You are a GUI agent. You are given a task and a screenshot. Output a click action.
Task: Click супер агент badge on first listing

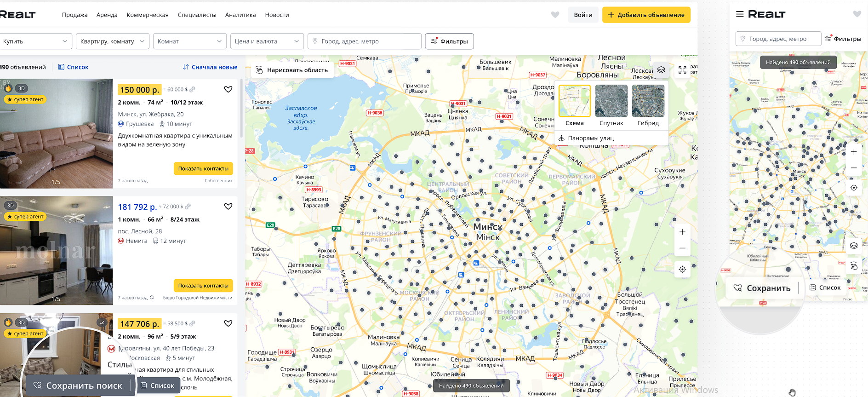click(x=25, y=99)
